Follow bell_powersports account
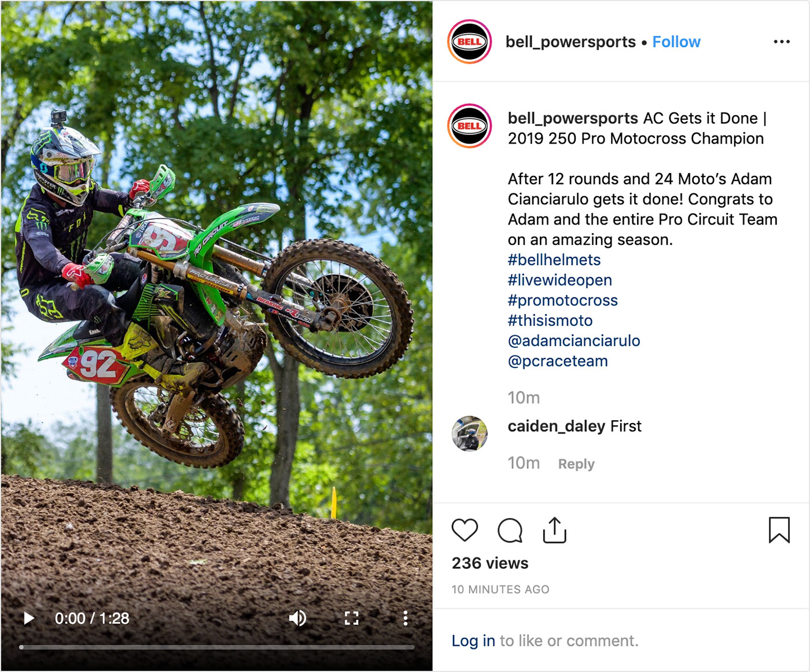810x672 pixels. tap(676, 42)
